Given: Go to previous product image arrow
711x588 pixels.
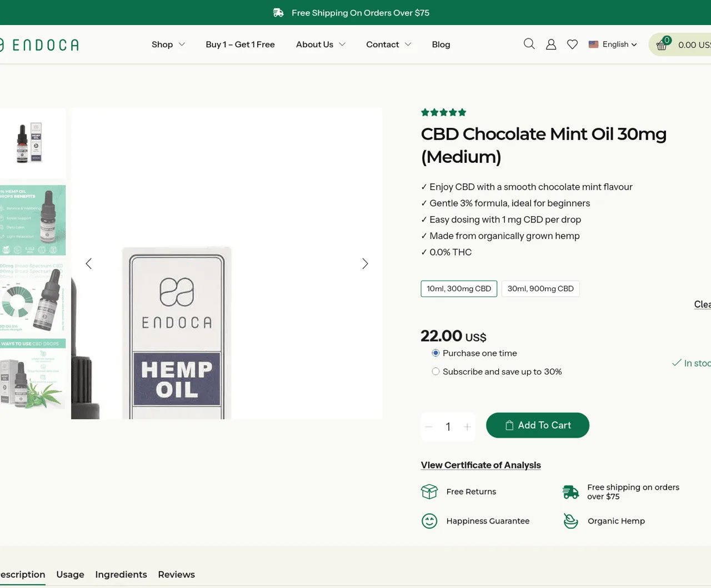Looking at the screenshot, I should coord(88,263).
